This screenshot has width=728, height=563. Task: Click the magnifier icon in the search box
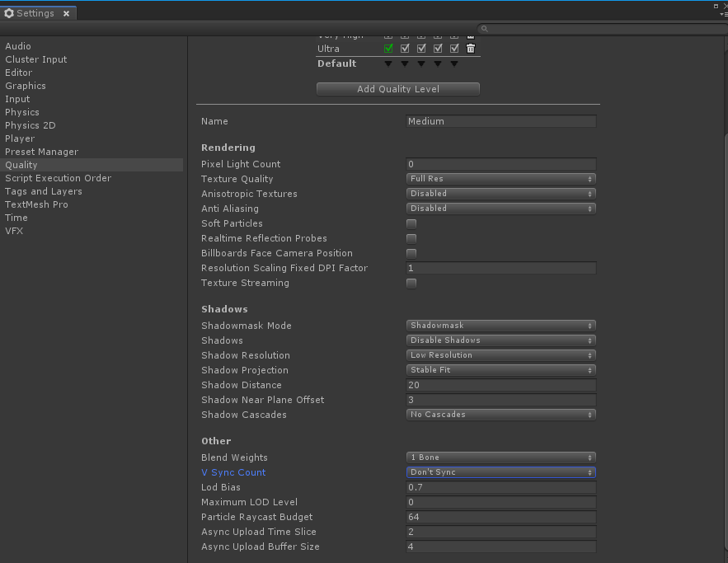point(484,29)
